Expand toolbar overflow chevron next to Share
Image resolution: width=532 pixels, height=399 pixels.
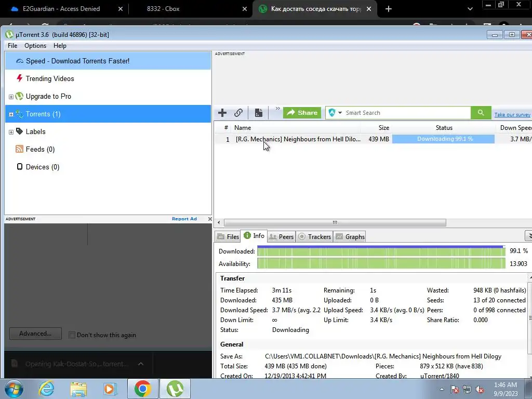coord(277,109)
